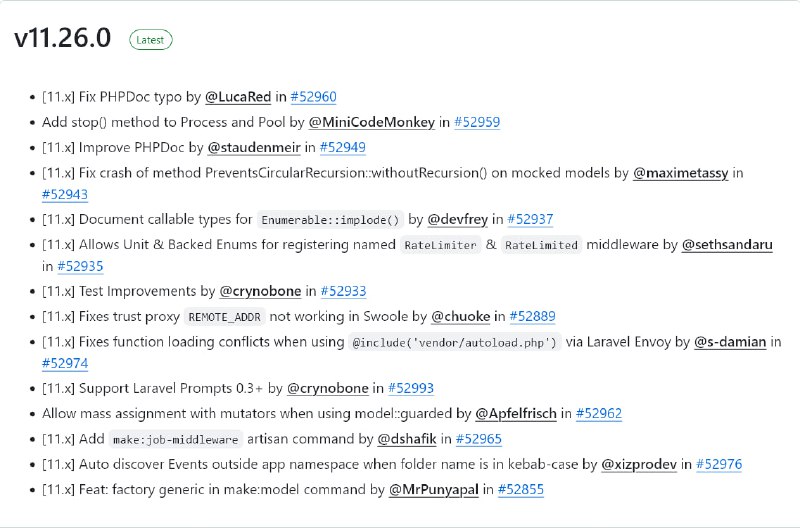The width and height of the screenshot is (800, 528).
Task: Open pull request #52935
Action: click(x=80, y=266)
